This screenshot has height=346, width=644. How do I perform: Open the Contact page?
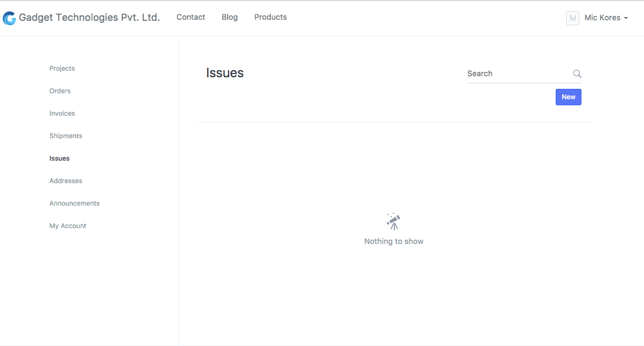[x=190, y=17]
